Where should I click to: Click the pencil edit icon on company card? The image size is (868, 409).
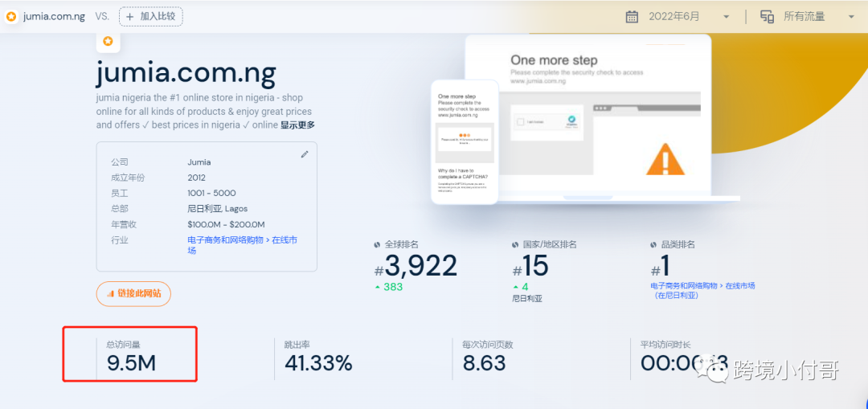pyautogui.click(x=305, y=154)
